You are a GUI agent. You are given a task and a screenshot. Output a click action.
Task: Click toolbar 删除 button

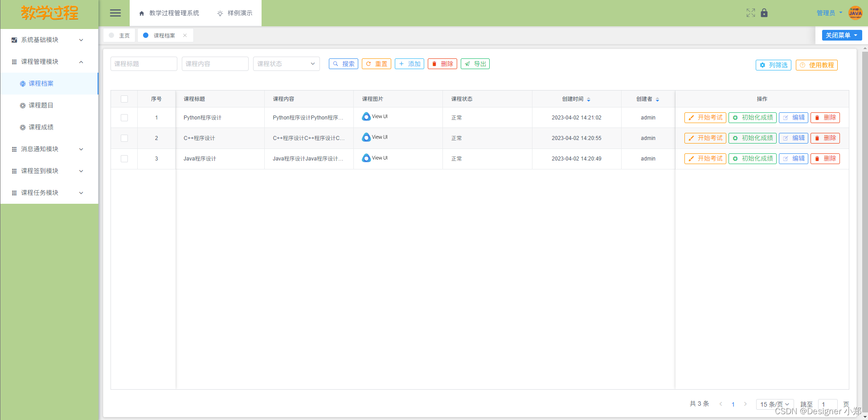pyautogui.click(x=442, y=64)
